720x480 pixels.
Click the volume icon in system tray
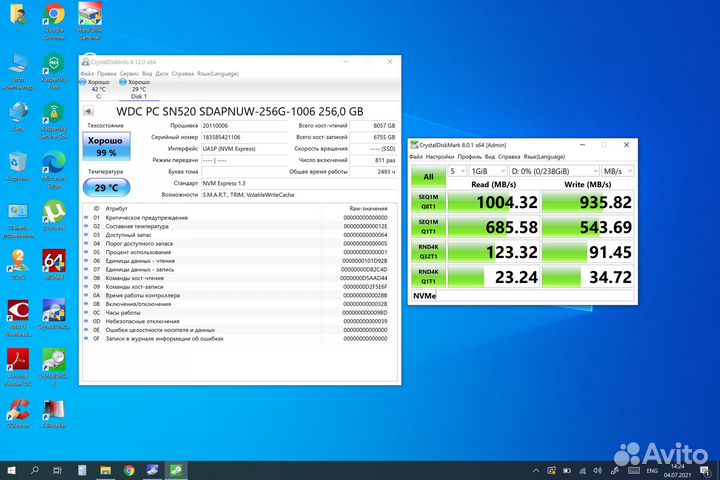click(597, 471)
